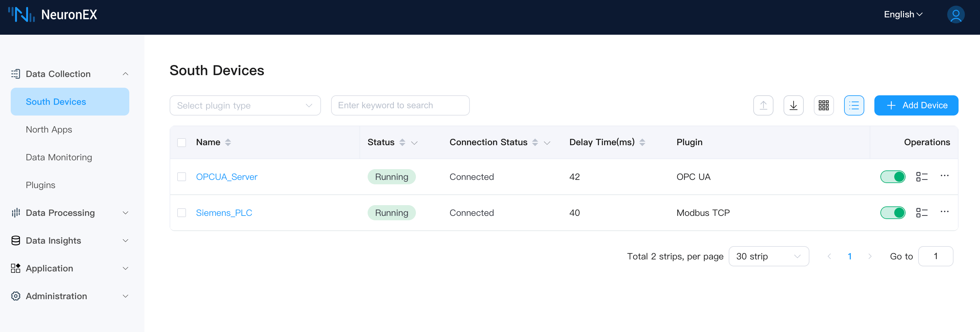Viewport: 980px width, 332px height.
Task: Switch to list view layout
Action: [854, 105]
